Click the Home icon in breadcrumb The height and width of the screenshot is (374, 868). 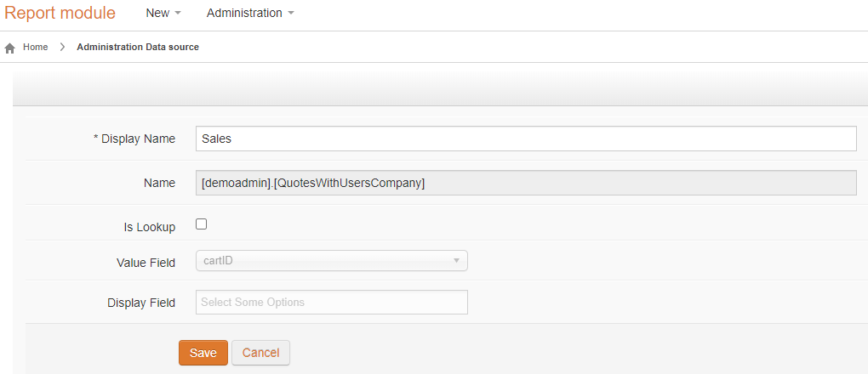pos(9,48)
